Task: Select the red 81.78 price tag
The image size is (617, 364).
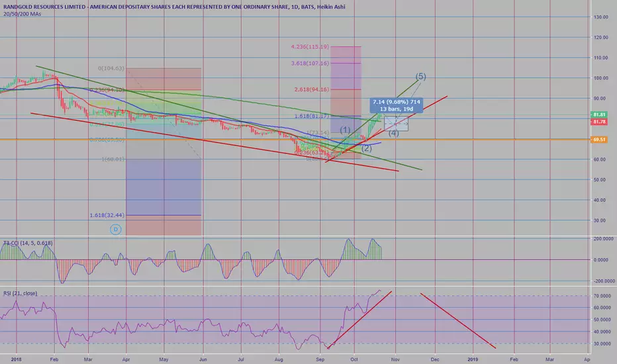Action: point(599,122)
